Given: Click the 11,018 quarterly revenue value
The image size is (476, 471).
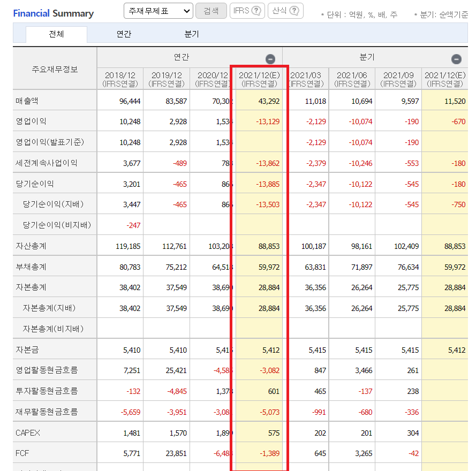Looking at the screenshot, I should [315, 101].
